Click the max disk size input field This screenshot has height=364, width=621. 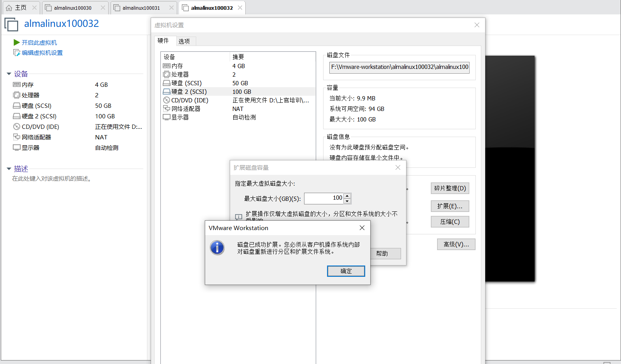(x=324, y=198)
